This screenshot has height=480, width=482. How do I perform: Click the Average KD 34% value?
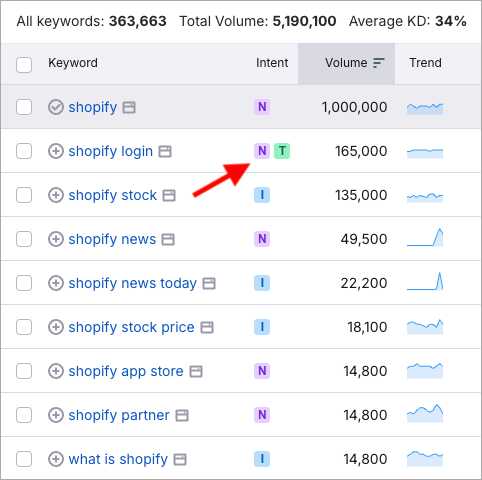point(451,21)
